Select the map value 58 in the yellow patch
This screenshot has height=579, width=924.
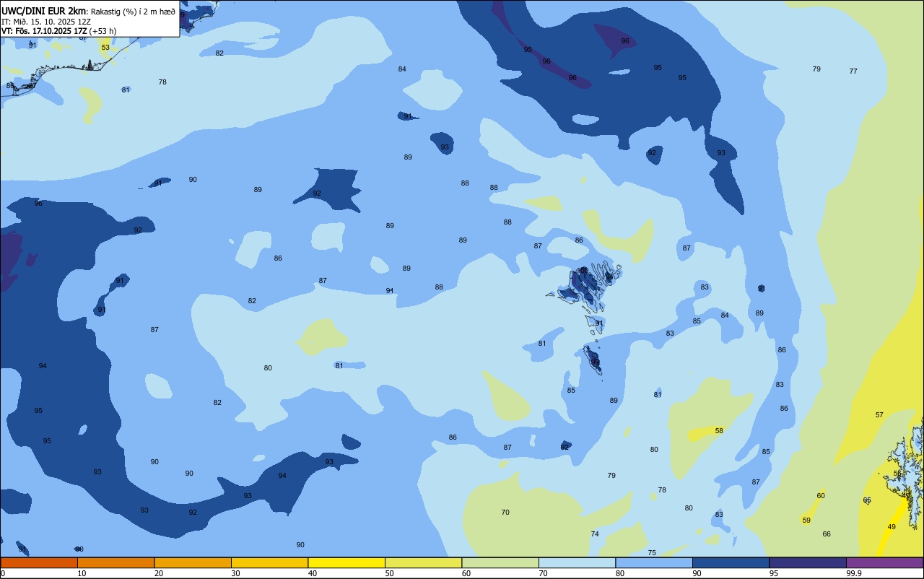click(x=719, y=431)
